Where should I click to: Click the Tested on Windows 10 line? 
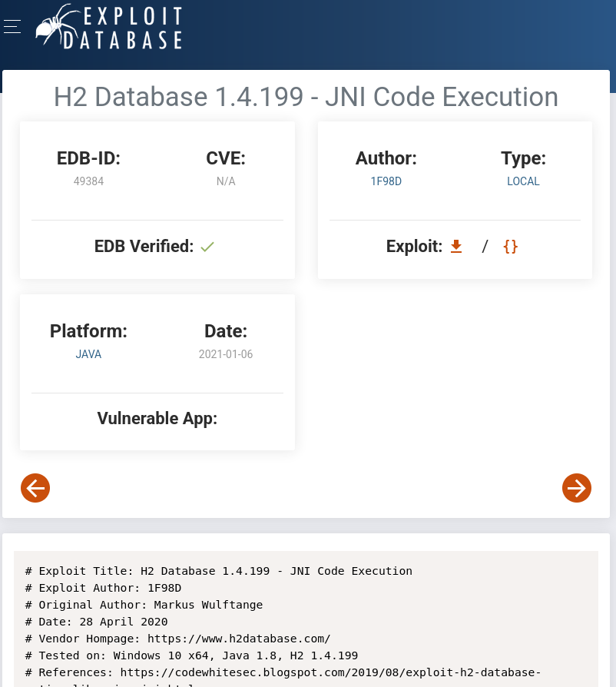(x=192, y=655)
